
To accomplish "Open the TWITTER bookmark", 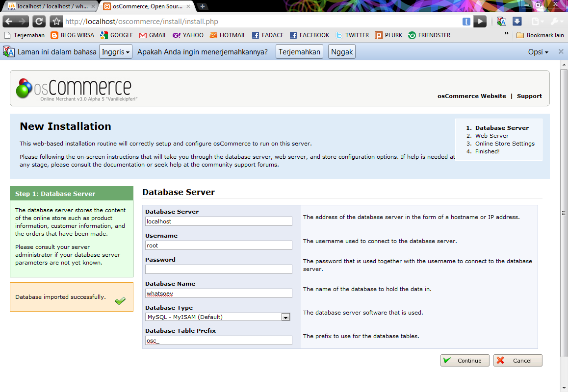I will [353, 35].
